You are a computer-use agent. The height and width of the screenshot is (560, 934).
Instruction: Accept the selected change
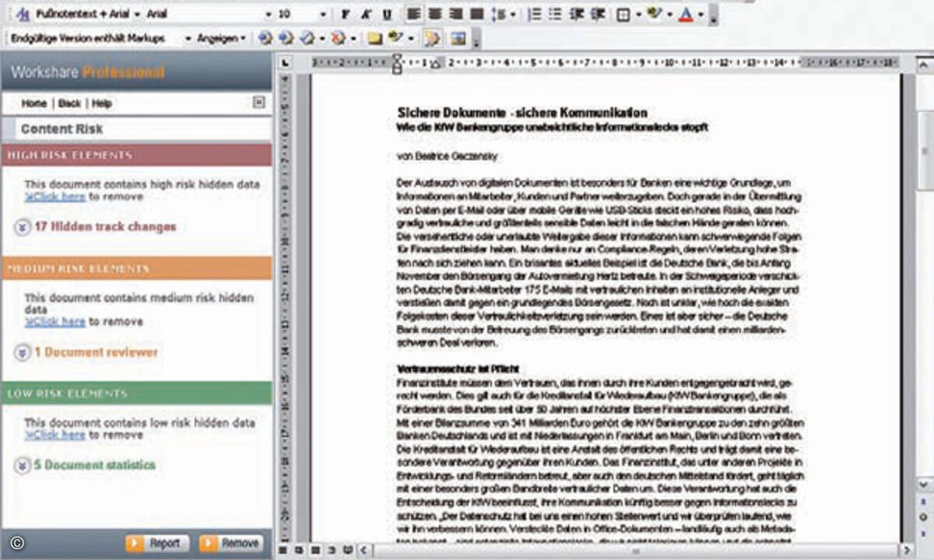click(307, 37)
